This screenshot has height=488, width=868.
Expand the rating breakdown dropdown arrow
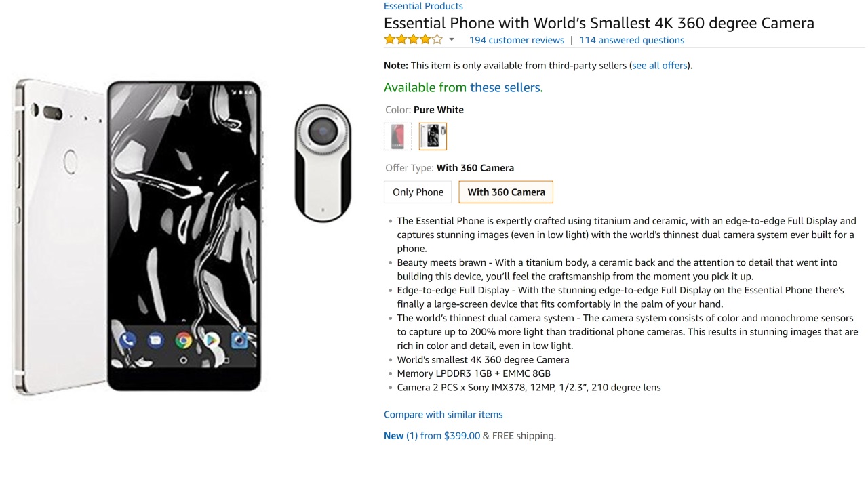[x=452, y=39]
